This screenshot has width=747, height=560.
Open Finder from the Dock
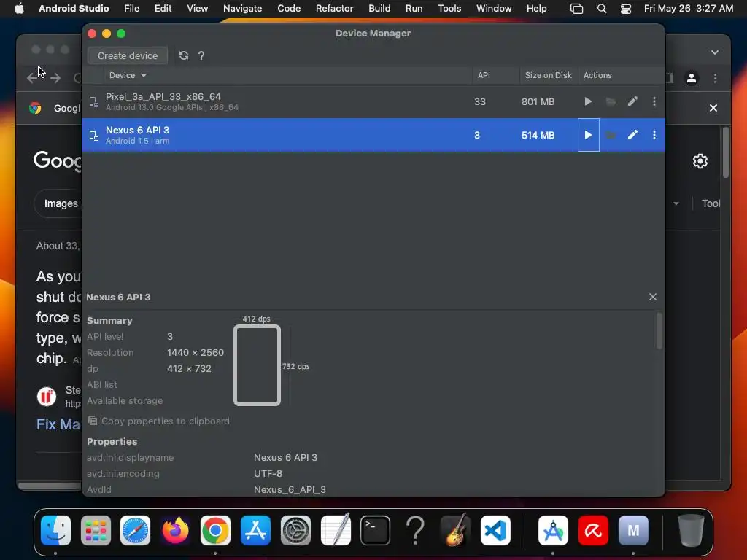point(55,530)
